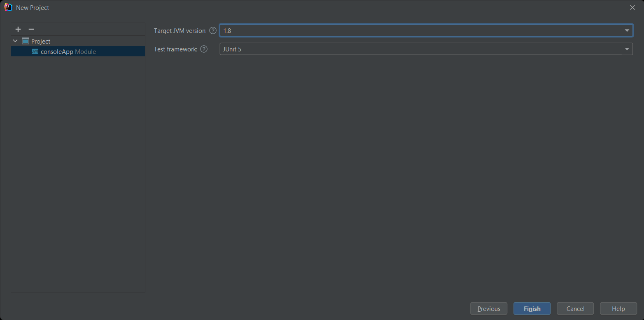This screenshot has width=644, height=320.
Task: Select the Project node label in the tree
Action: pyautogui.click(x=41, y=41)
